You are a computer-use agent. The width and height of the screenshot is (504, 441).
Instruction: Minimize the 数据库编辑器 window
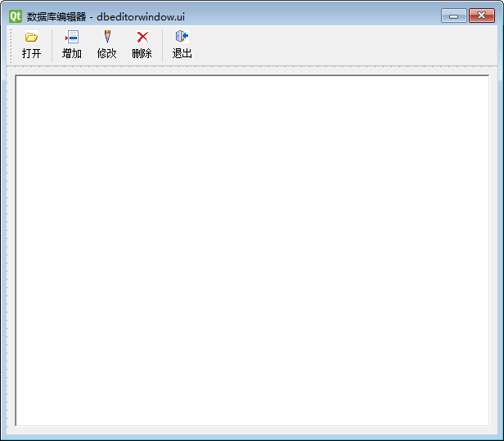coord(453,16)
